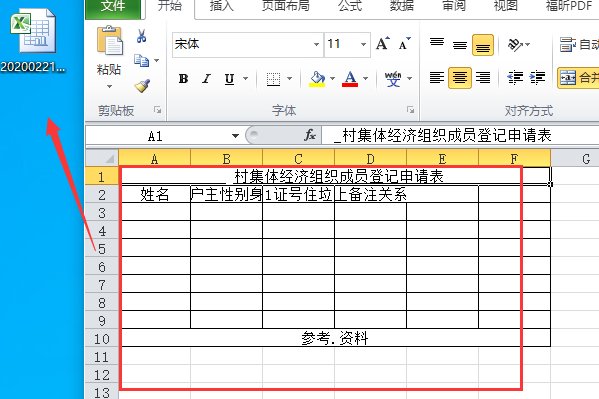Align text right
This screenshot has height=399, width=599.
(x=483, y=78)
